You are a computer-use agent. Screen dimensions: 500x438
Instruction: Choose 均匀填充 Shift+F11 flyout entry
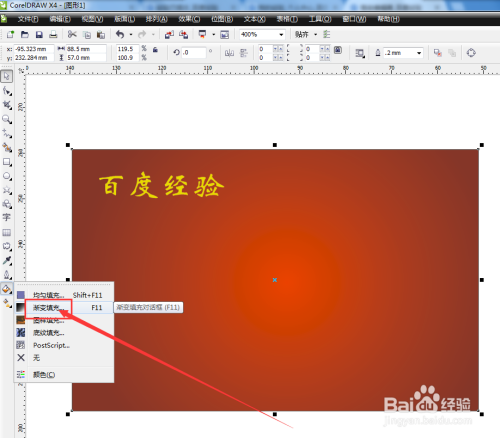tap(64, 295)
